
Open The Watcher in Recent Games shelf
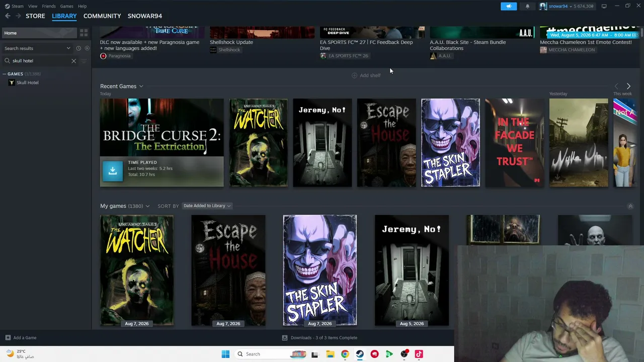tap(259, 143)
